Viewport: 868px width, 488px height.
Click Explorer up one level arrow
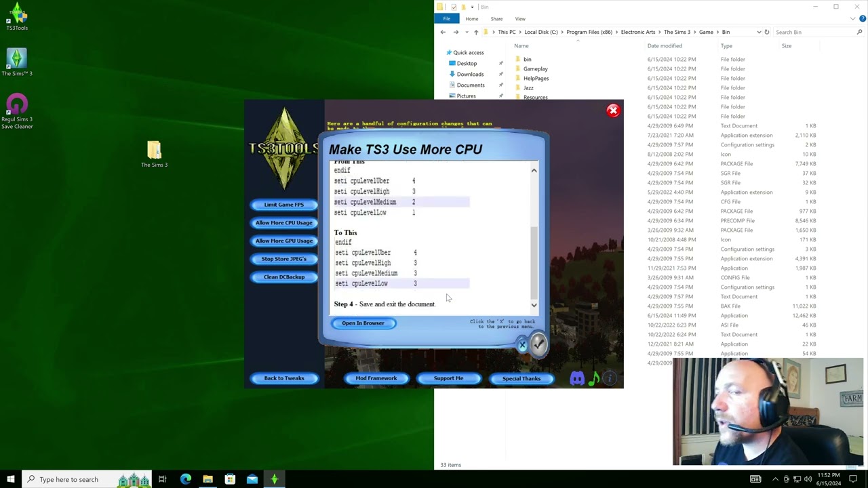pos(475,32)
